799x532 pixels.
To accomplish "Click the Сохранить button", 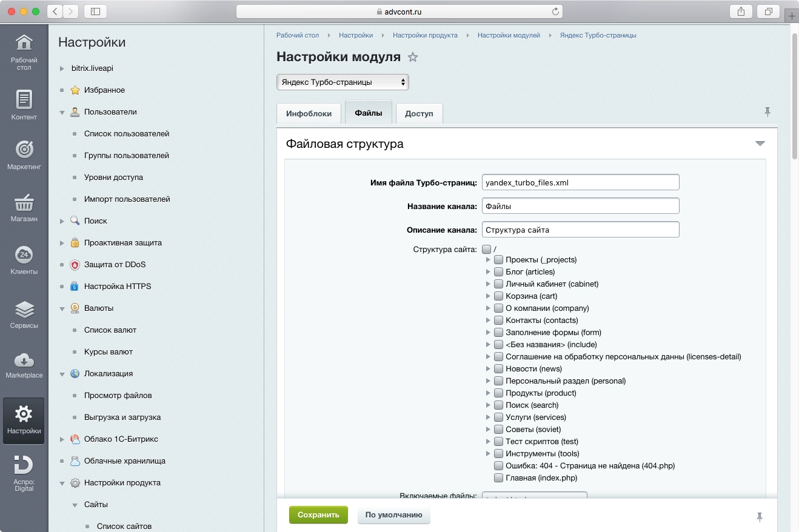I will click(318, 515).
